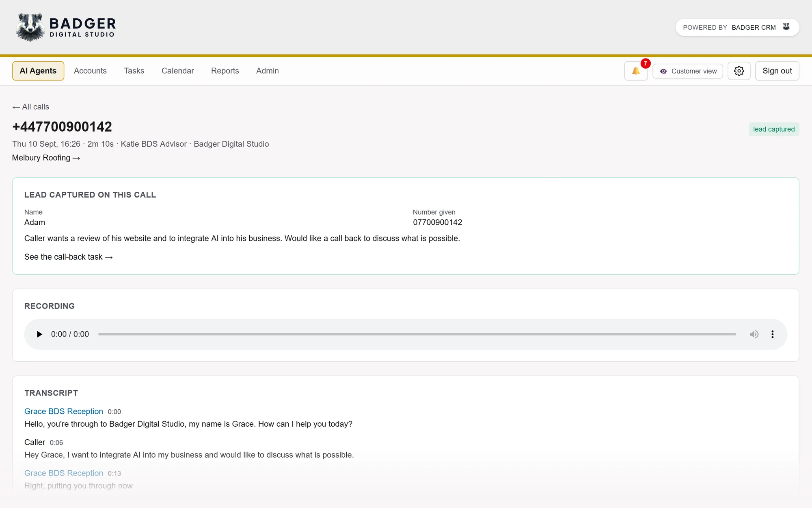The width and height of the screenshot is (812, 508).
Task: Click the Grace BDS Reception label at 0:13
Action: tap(64, 473)
